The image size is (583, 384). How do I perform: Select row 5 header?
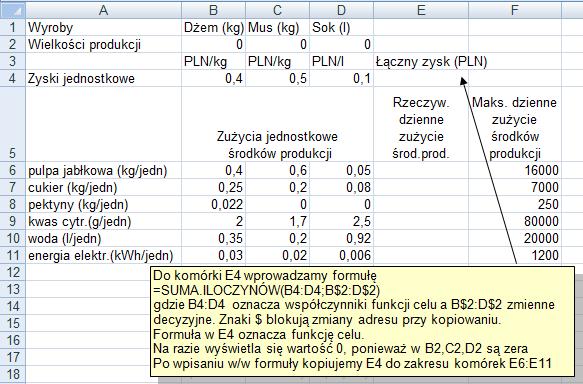tap(13, 124)
